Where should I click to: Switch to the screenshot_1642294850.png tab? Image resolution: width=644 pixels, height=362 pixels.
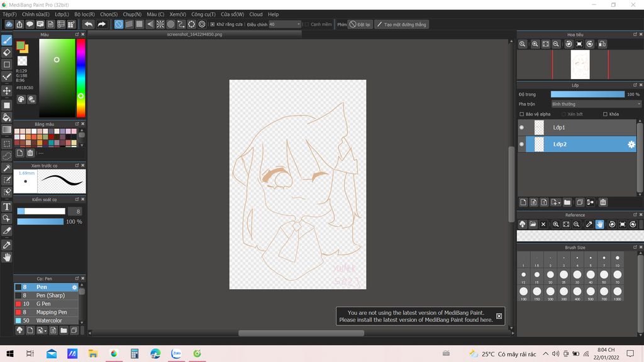point(195,35)
